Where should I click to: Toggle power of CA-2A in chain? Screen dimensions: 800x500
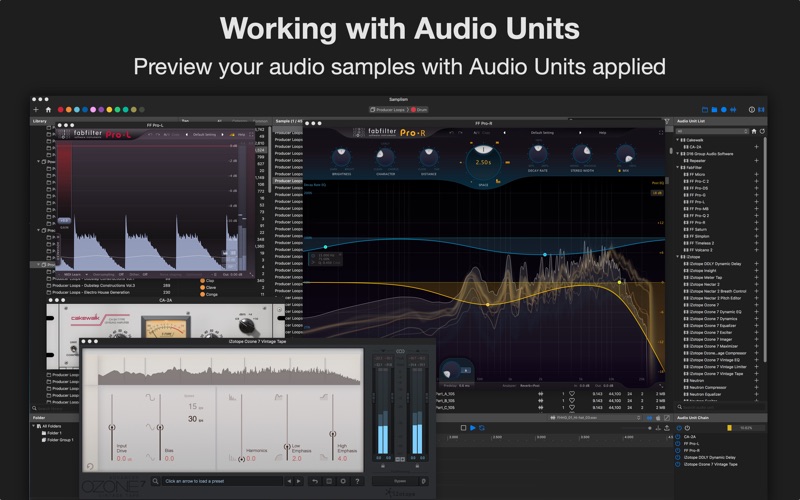pos(678,437)
